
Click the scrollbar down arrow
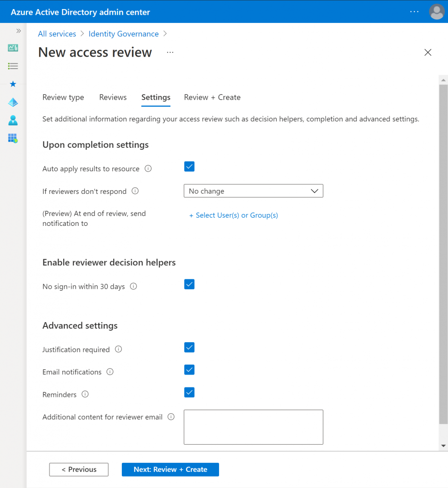[x=443, y=446]
